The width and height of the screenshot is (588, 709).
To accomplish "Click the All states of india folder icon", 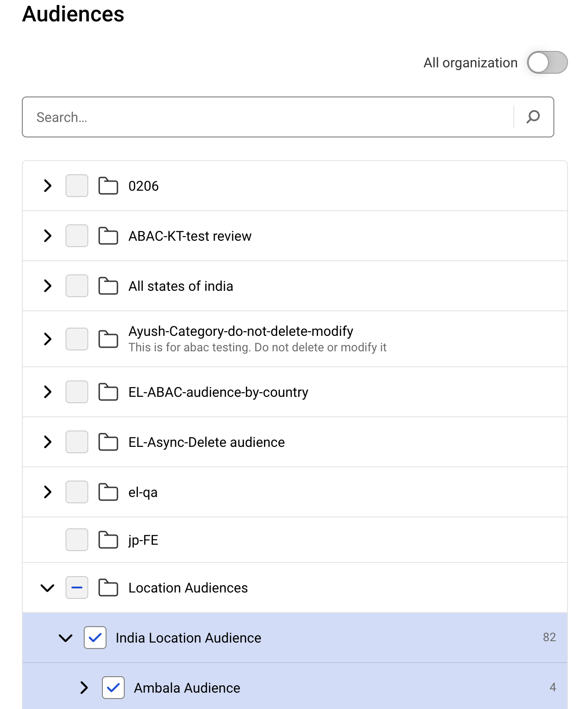I will (108, 286).
